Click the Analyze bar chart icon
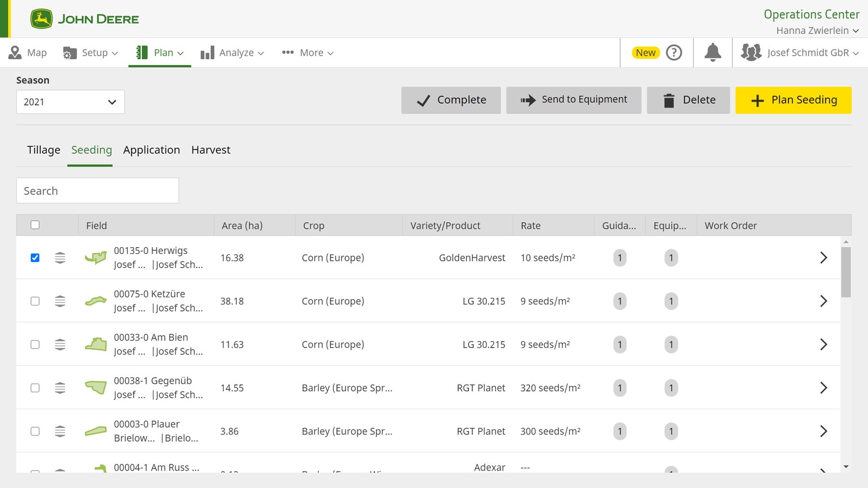Viewport: 868px width, 488px height. [x=208, y=53]
